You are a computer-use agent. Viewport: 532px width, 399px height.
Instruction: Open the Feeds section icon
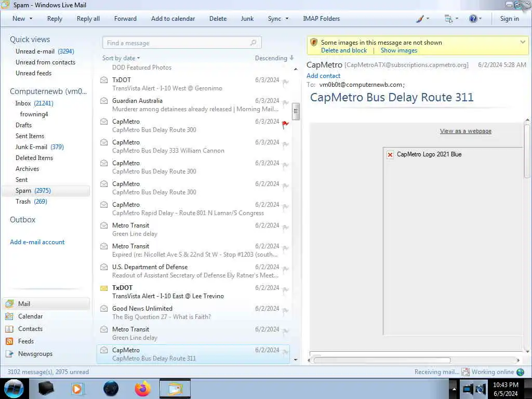point(9,341)
